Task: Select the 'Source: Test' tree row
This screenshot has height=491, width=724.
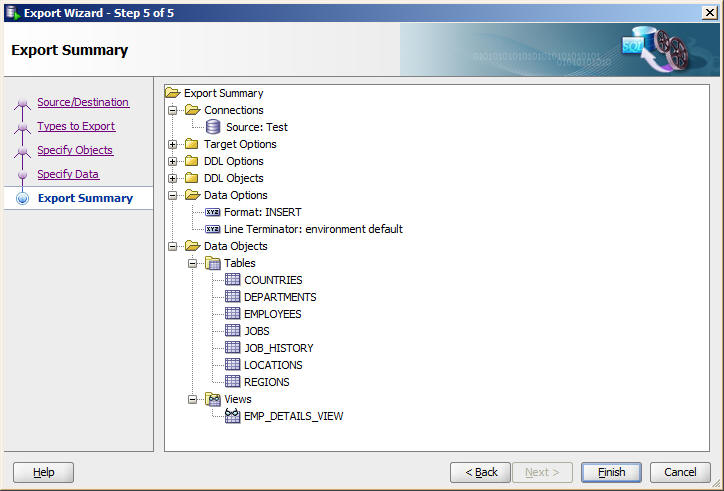Action: 257,127
